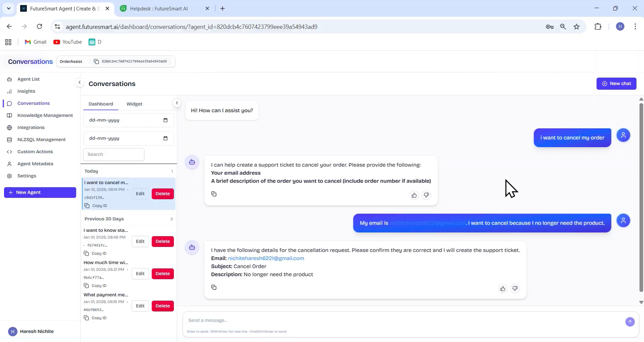
Task: Copy the support ticket instructions reply
Action: point(214,194)
